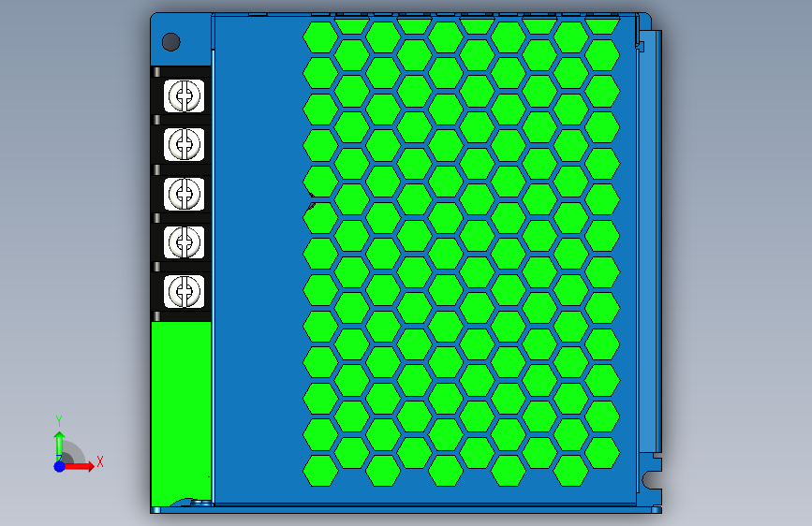Viewport: 812px width, 526px height.
Task: Select the green rectangular panel below the terminal block
Action: (x=182, y=413)
